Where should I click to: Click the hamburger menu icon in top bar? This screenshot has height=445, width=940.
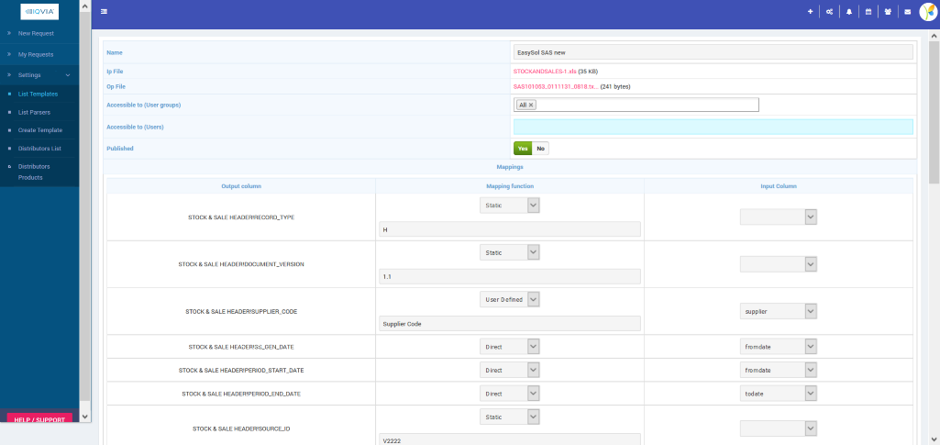[x=104, y=11]
